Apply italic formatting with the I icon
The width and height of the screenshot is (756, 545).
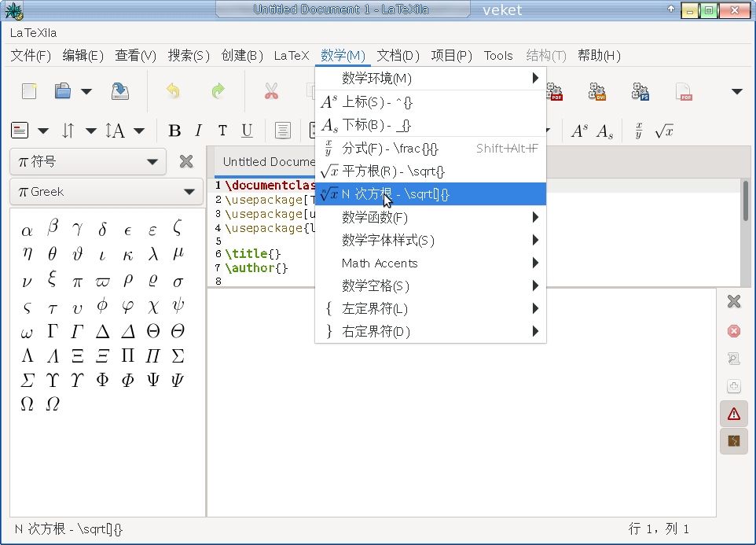[198, 131]
